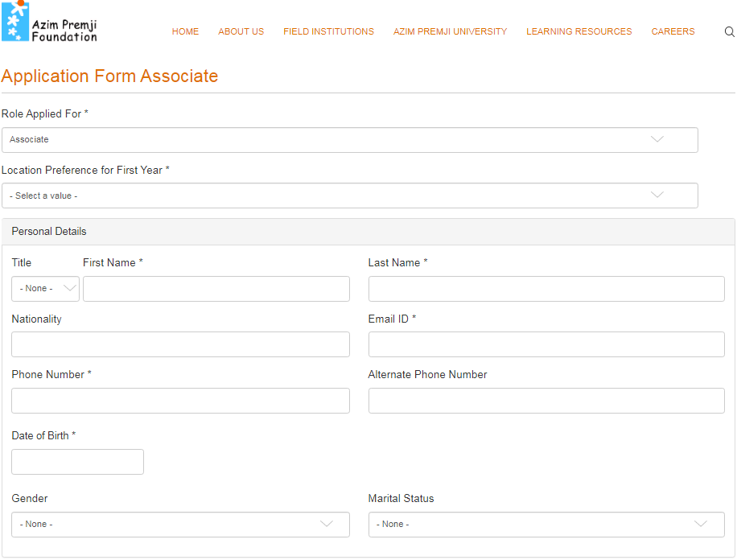The width and height of the screenshot is (737, 560).
Task: Open the Title dropdown
Action: tap(45, 289)
